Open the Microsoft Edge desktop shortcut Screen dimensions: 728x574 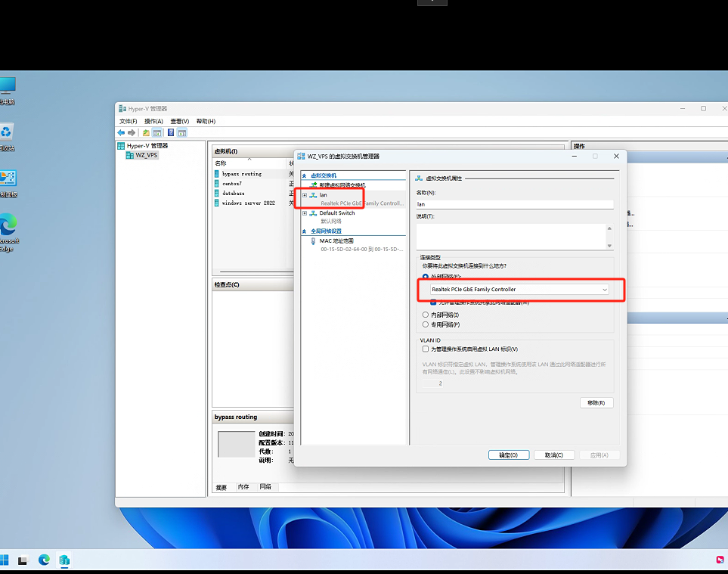tap(8, 232)
